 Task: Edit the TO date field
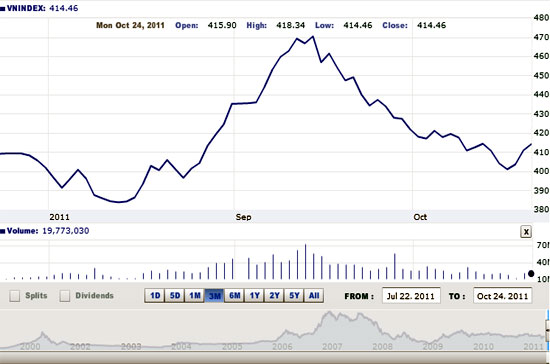tap(503, 296)
